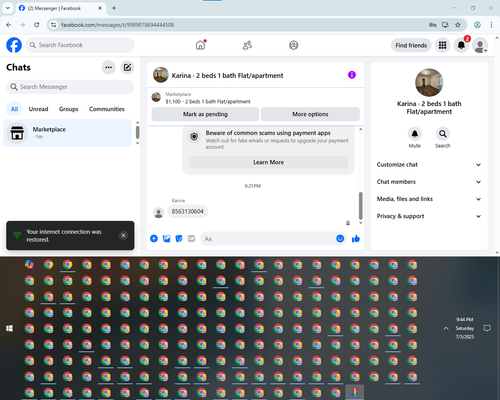Switch to the Communities tab
Viewport: 500px width, 400px height.
coord(107,109)
